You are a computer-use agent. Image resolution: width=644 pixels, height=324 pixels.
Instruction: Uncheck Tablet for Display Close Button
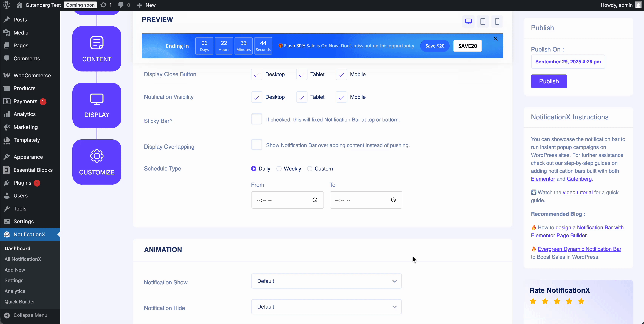[301, 74]
